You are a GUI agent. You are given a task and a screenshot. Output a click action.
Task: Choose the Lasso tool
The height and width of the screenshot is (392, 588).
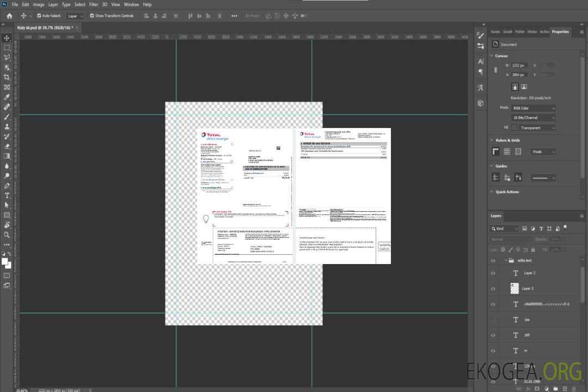tap(7, 57)
